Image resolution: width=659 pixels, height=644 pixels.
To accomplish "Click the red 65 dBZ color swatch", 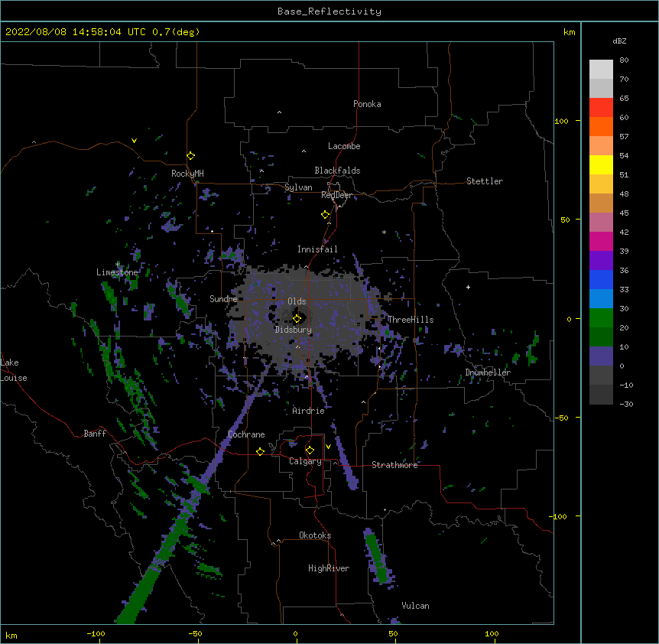I will (601, 108).
